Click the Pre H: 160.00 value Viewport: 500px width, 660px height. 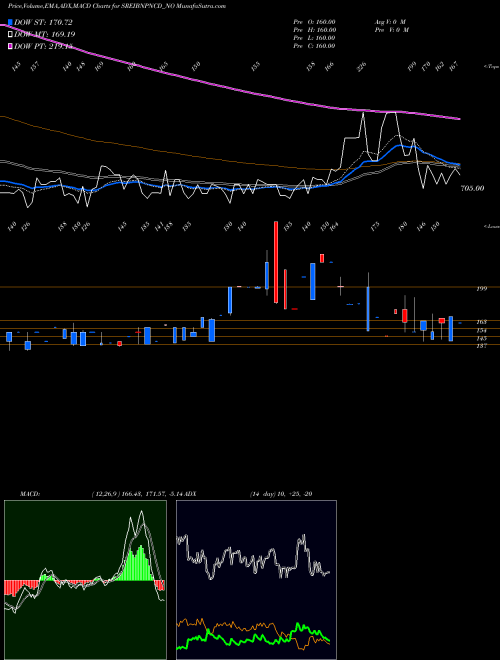pos(314,30)
